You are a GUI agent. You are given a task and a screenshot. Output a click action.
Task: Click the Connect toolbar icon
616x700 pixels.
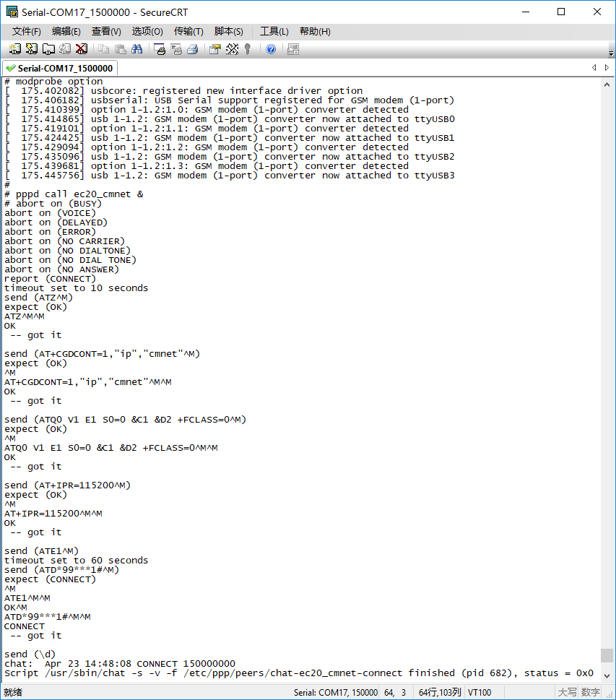[14, 49]
